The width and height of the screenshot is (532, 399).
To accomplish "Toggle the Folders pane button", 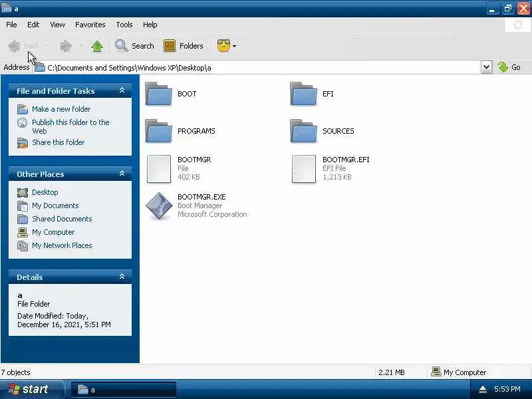I will [184, 46].
